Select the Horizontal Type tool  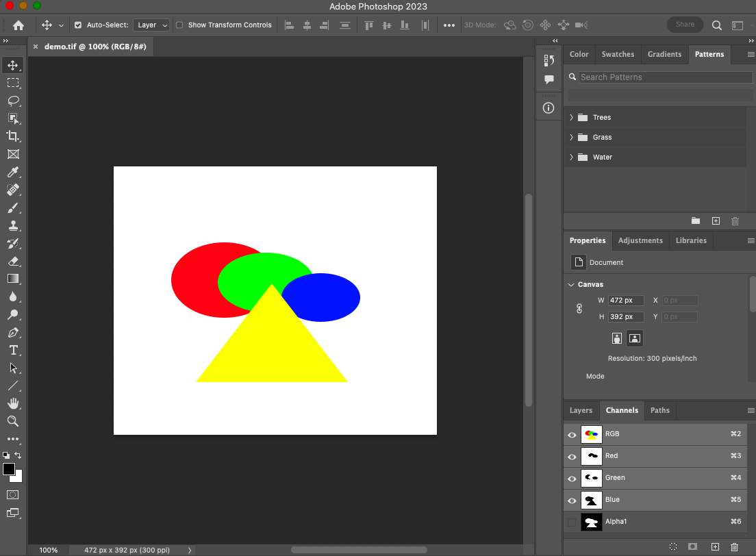[x=13, y=350]
